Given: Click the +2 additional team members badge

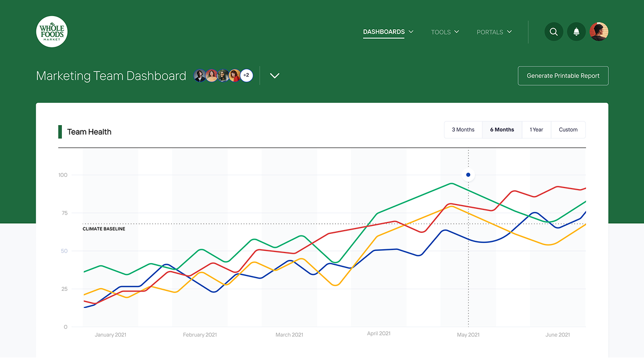Looking at the screenshot, I should tap(246, 76).
